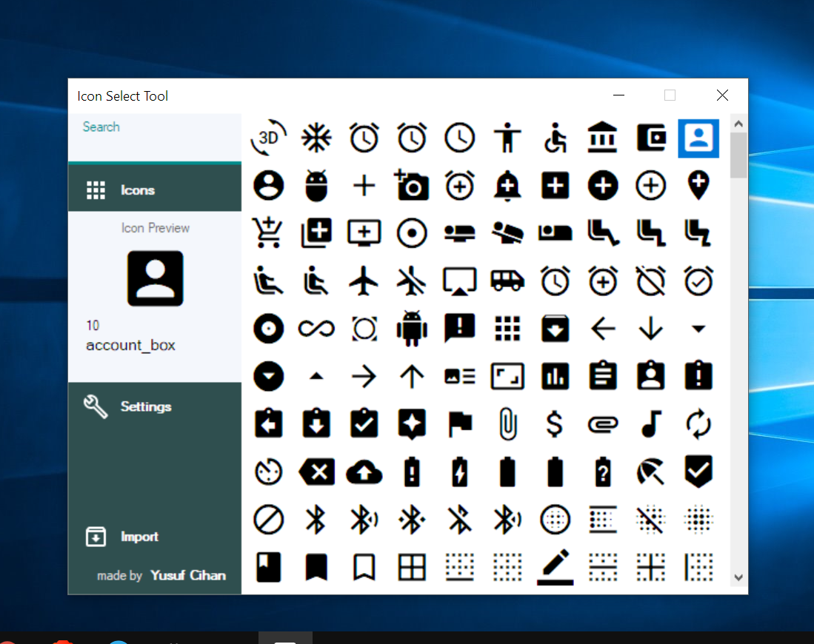Image resolution: width=814 pixels, height=644 pixels.
Task: Choose the bank account balance icon
Action: (603, 138)
